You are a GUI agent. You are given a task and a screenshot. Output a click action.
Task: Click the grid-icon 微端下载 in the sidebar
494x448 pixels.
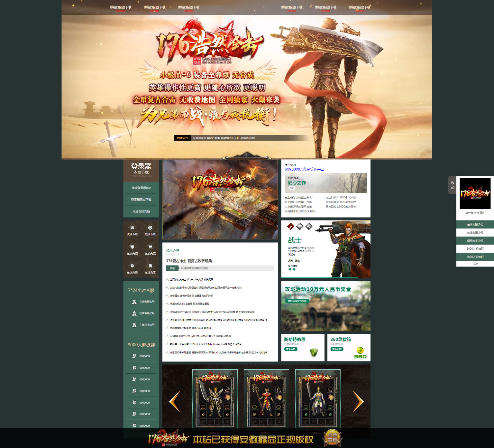[132, 228]
